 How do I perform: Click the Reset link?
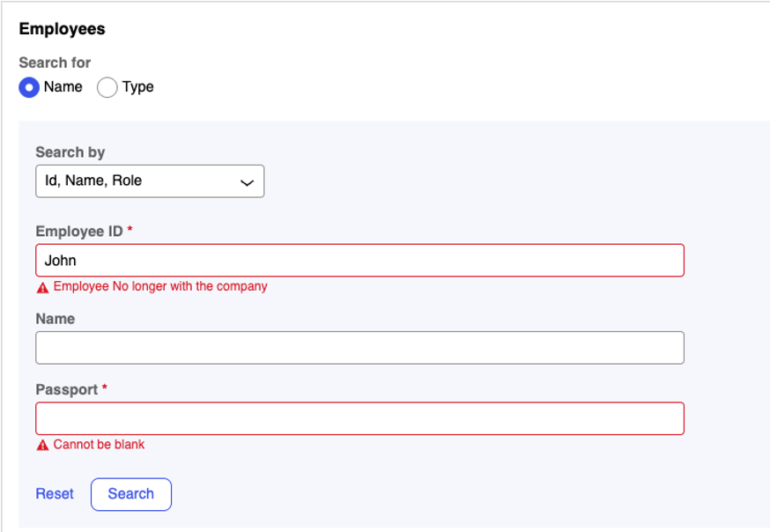(55, 494)
